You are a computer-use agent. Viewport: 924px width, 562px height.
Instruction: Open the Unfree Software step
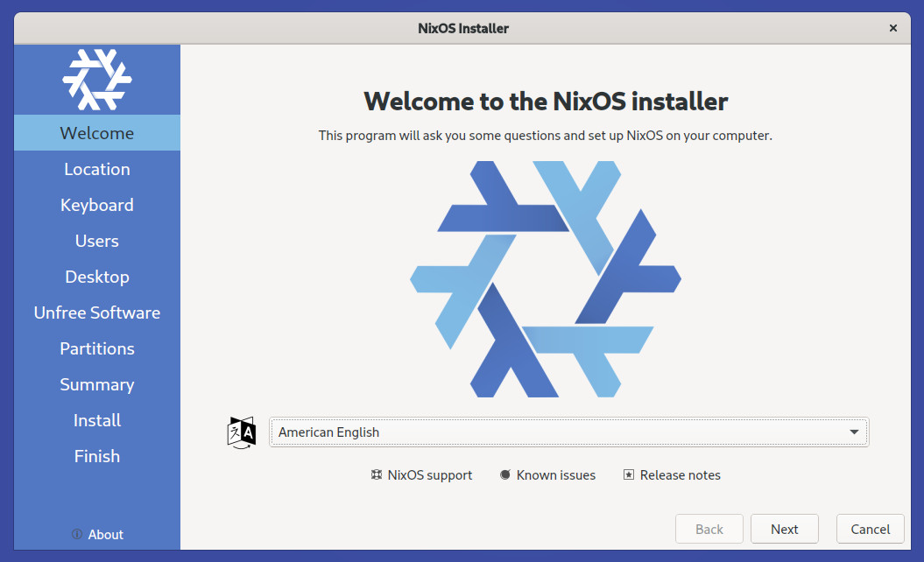[97, 313]
